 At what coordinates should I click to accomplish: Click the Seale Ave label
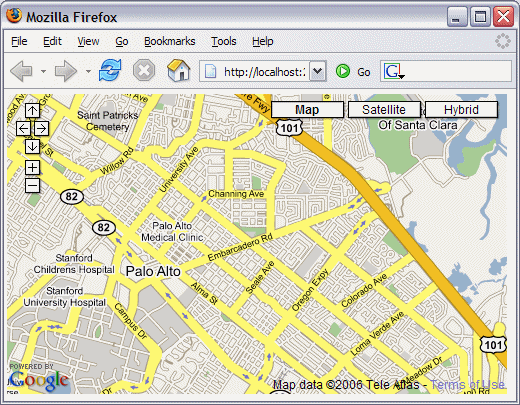[260, 277]
